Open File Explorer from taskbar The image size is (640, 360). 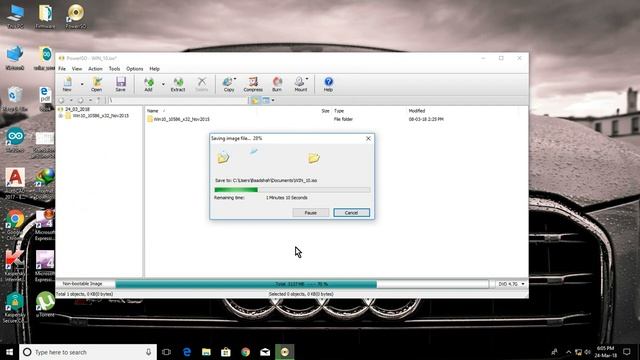207,352
